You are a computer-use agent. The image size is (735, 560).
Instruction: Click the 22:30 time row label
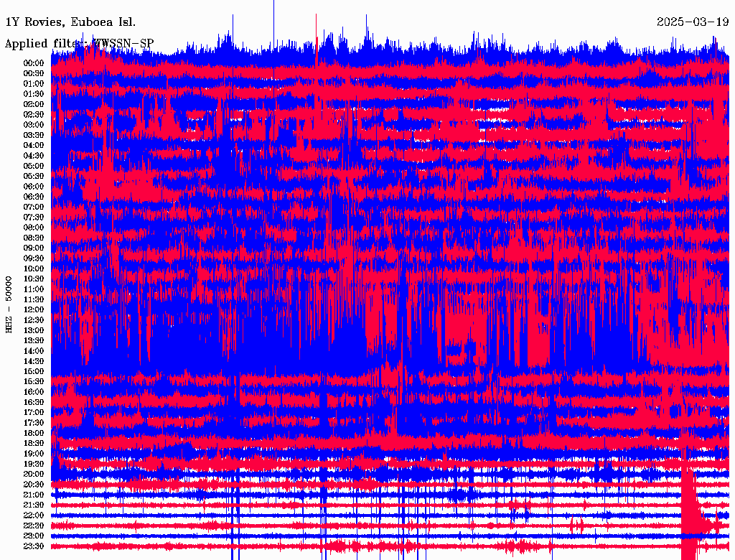[x=34, y=526]
